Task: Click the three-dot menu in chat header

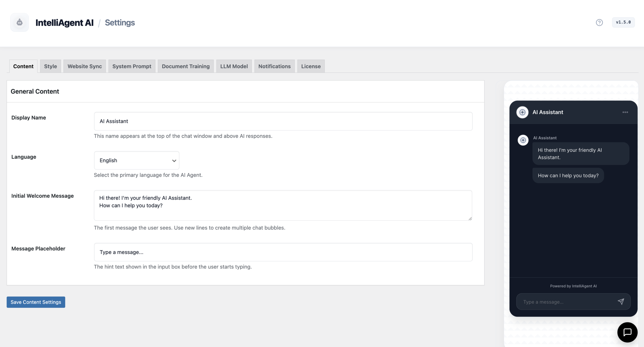Action: tap(625, 112)
